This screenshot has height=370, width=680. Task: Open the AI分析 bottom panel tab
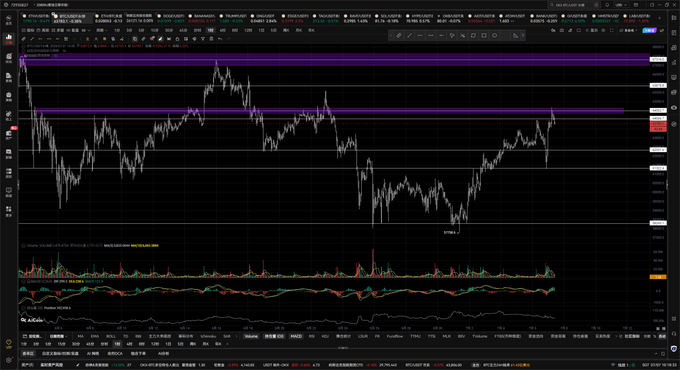coord(163,354)
